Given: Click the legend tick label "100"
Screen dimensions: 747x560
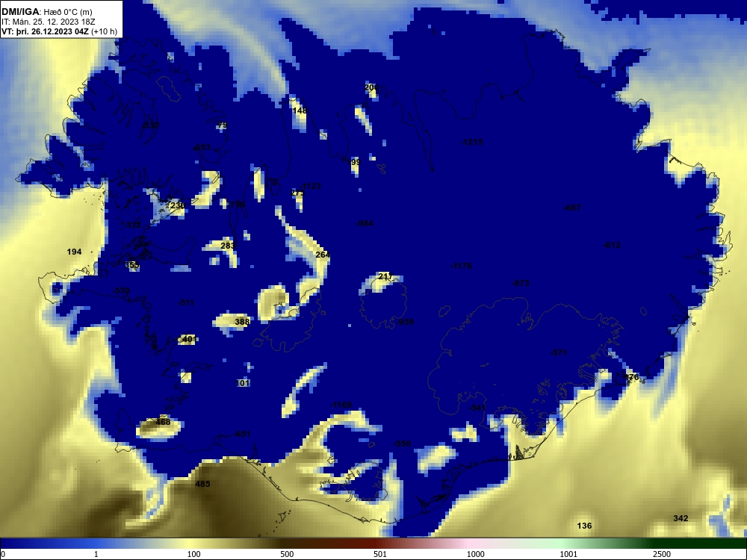Looking at the screenshot, I should 194,554.
